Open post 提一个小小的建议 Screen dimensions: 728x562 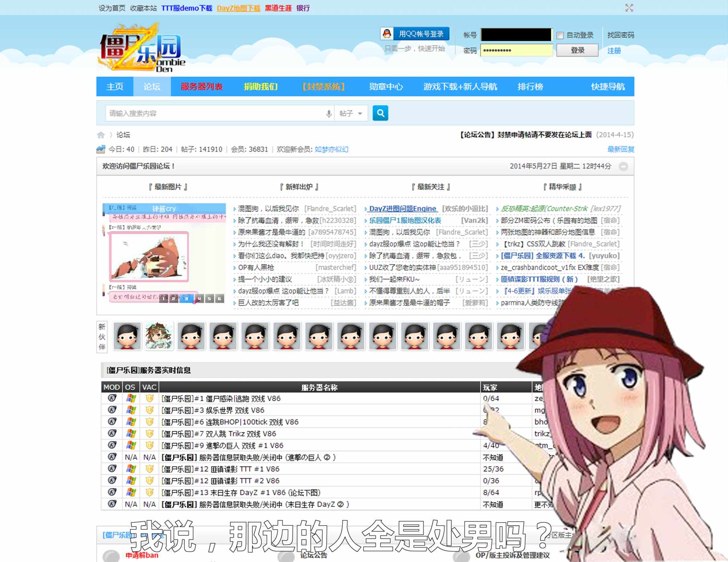point(265,279)
